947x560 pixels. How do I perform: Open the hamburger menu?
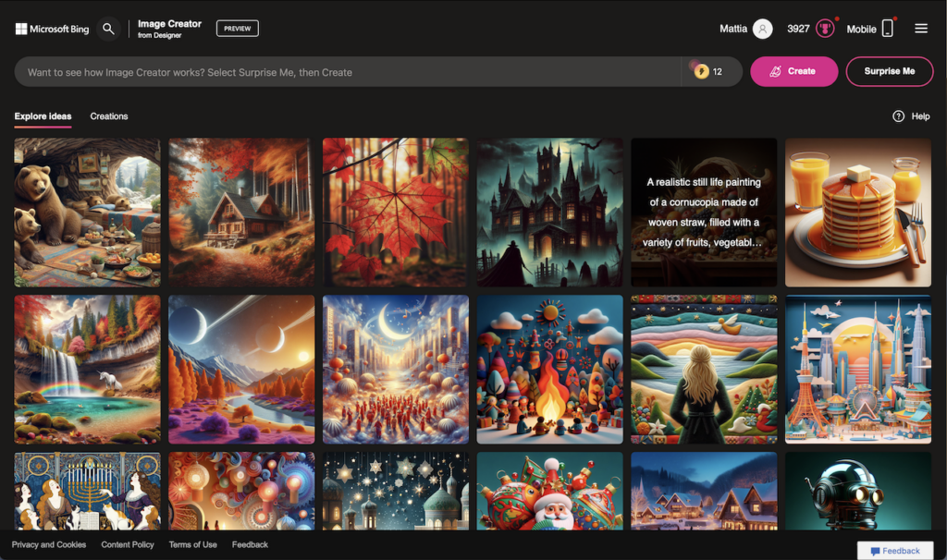(x=921, y=29)
